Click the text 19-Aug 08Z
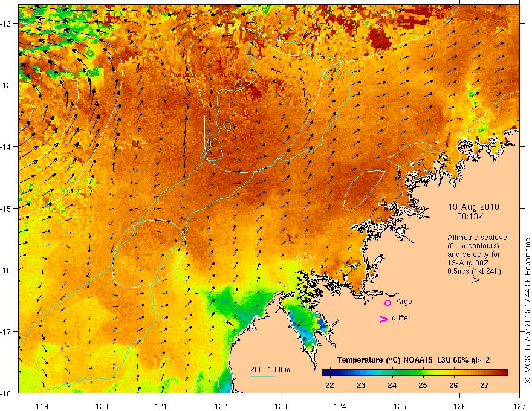532x411 pixels. 466,263
